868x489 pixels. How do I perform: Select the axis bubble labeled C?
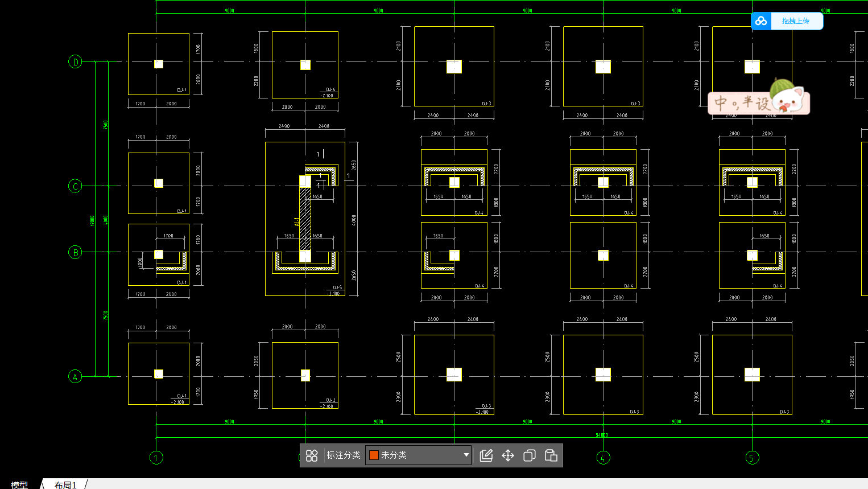coord(75,186)
